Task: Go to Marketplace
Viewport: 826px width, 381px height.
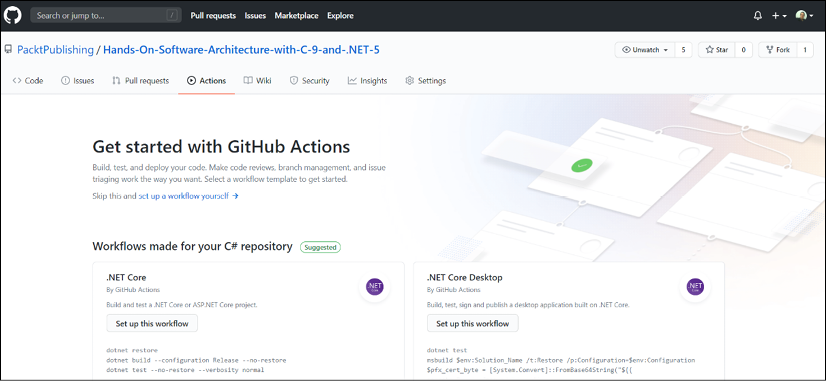Action: point(296,16)
